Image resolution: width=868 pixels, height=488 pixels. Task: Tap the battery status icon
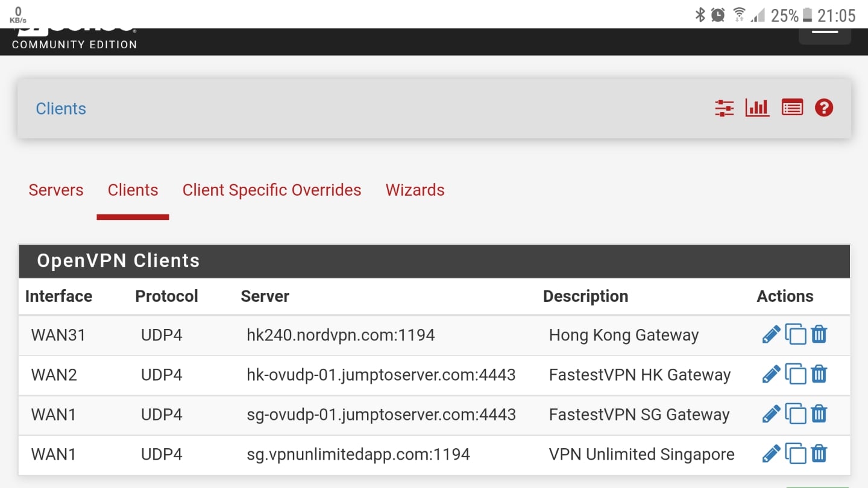808,15
